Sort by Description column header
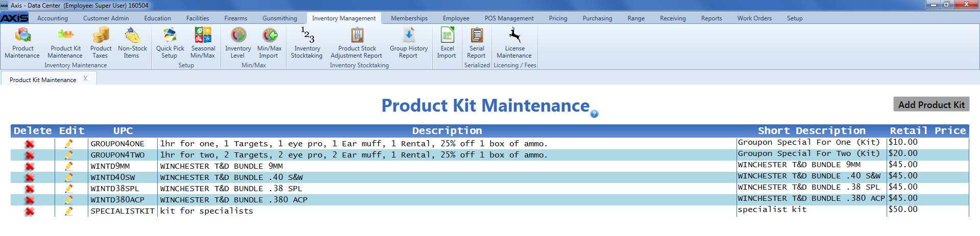 pos(447,131)
